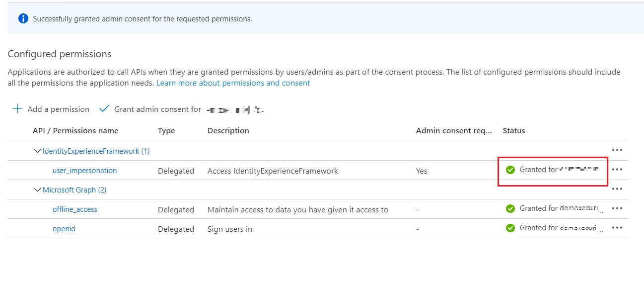This screenshot has height=283, width=644.
Task: Click the Admin consent req... column header
Action: point(454,131)
